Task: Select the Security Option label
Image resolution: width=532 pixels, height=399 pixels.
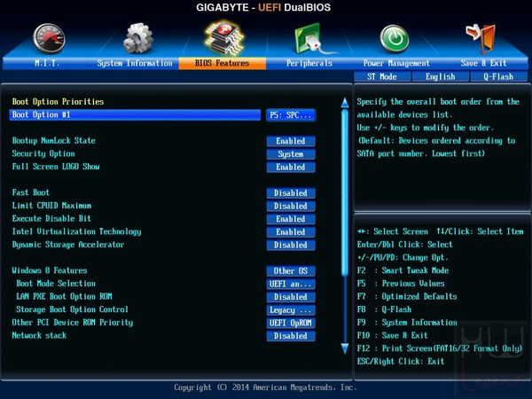Action: pos(43,153)
